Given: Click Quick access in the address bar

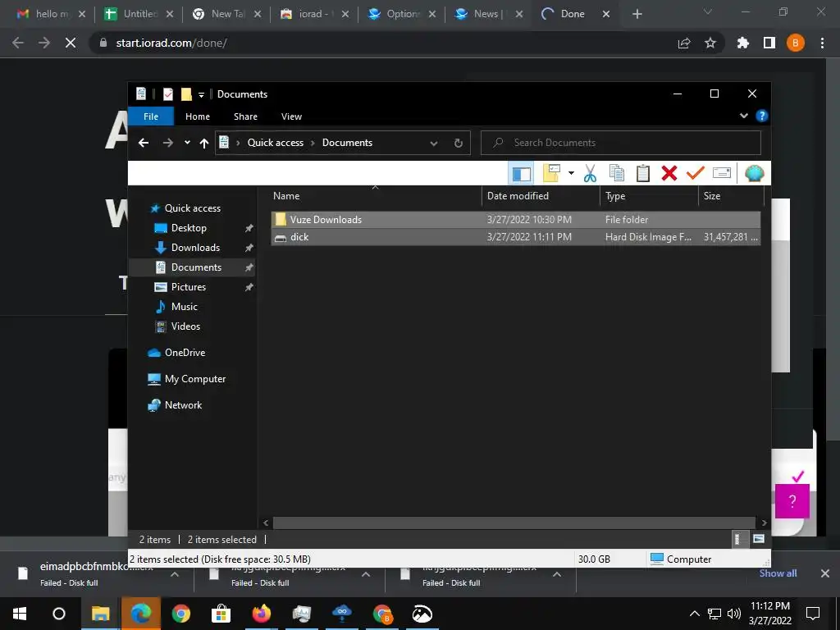Looking at the screenshot, I should (276, 143).
